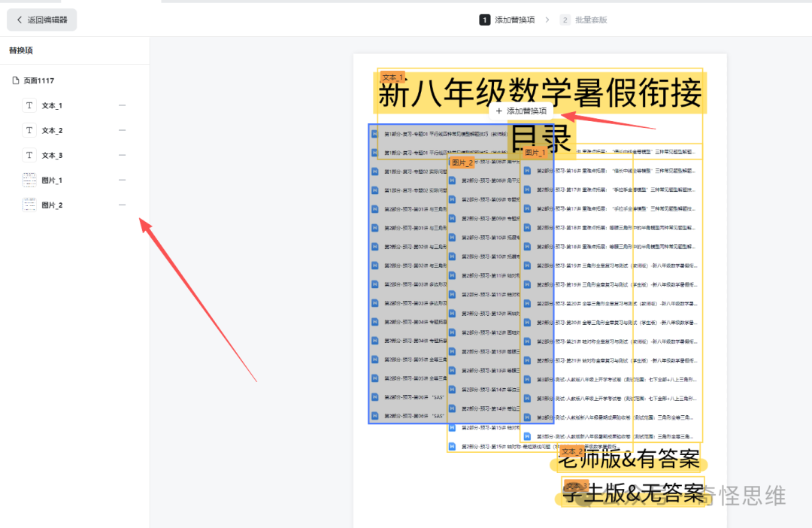Click the plus icon in 添加替换项 popup
This screenshot has height=528, width=812.
tap(500, 110)
